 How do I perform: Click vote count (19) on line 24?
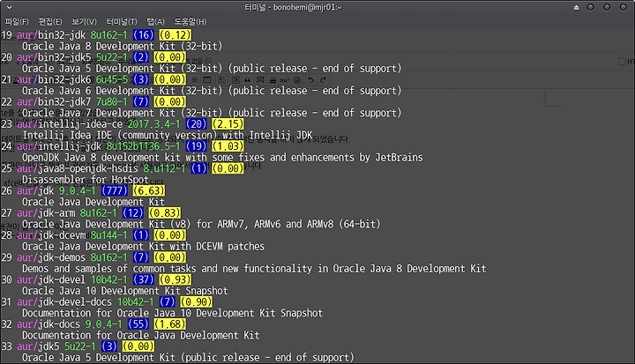coord(197,146)
